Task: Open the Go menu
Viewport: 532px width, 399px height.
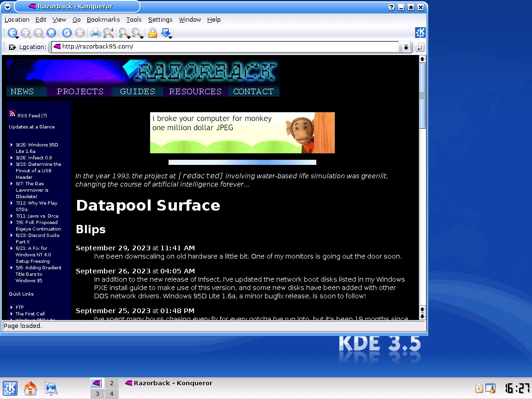Action: 77,20
